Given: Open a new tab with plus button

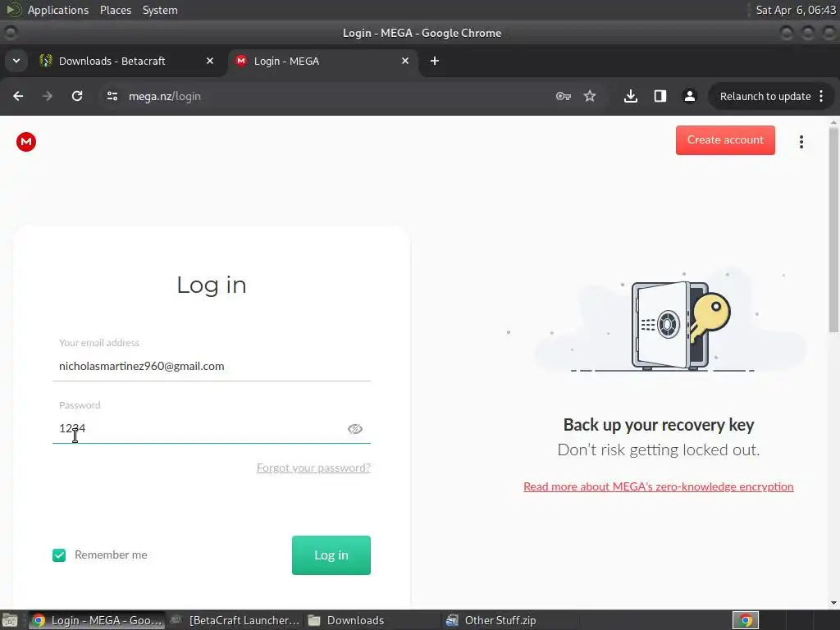Looking at the screenshot, I should [435, 61].
